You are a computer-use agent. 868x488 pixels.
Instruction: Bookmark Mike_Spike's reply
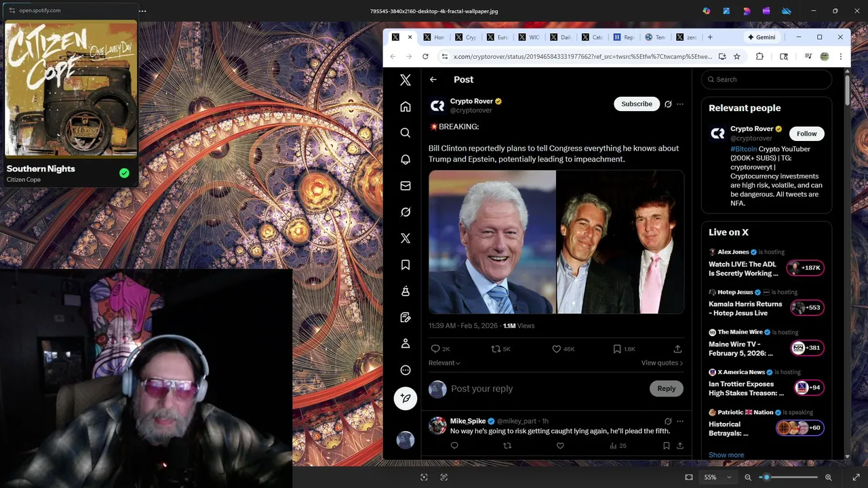(x=666, y=445)
